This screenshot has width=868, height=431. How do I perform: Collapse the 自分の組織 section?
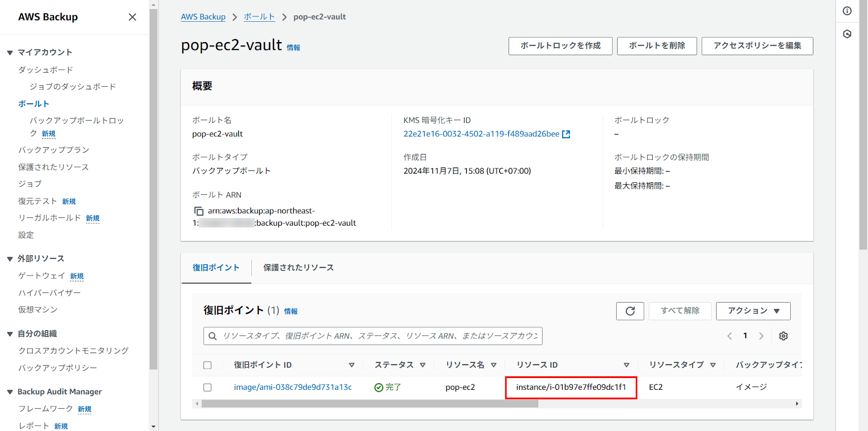pyautogui.click(x=10, y=334)
